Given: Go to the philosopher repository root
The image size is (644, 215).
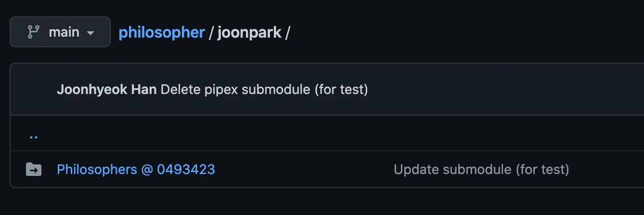Looking at the screenshot, I should tap(162, 32).
